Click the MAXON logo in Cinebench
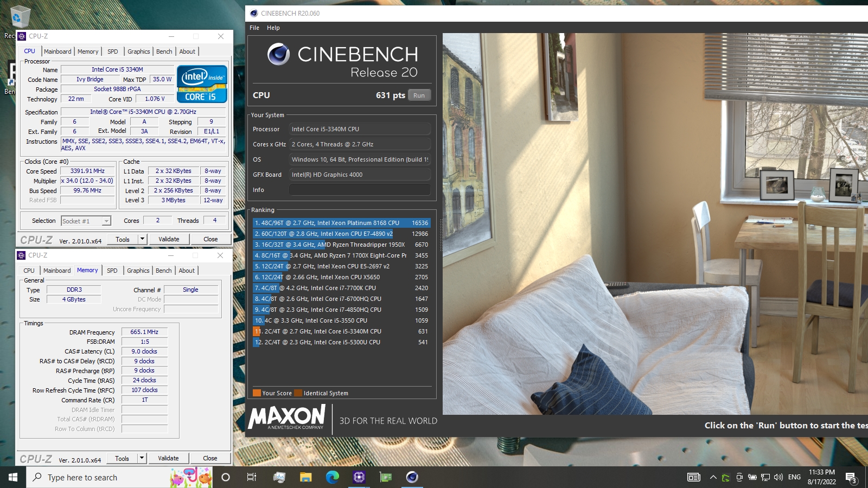868x488 pixels. click(286, 418)
